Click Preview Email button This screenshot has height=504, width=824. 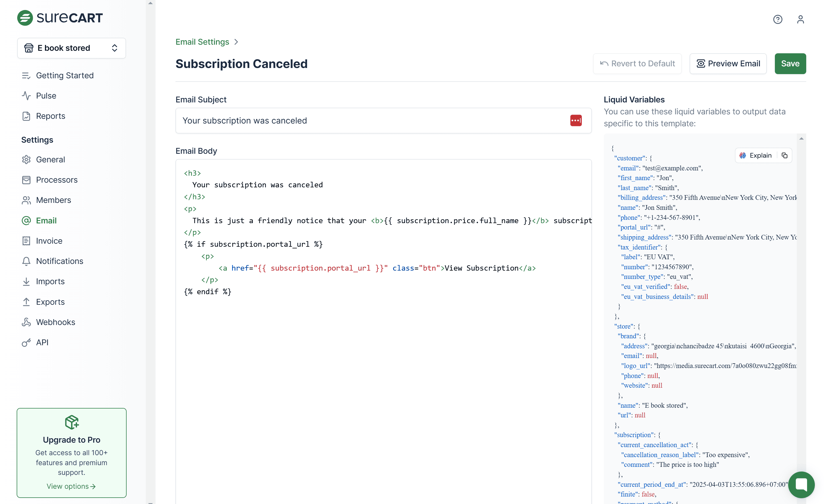pyautogui.click(x=728, y=64)
